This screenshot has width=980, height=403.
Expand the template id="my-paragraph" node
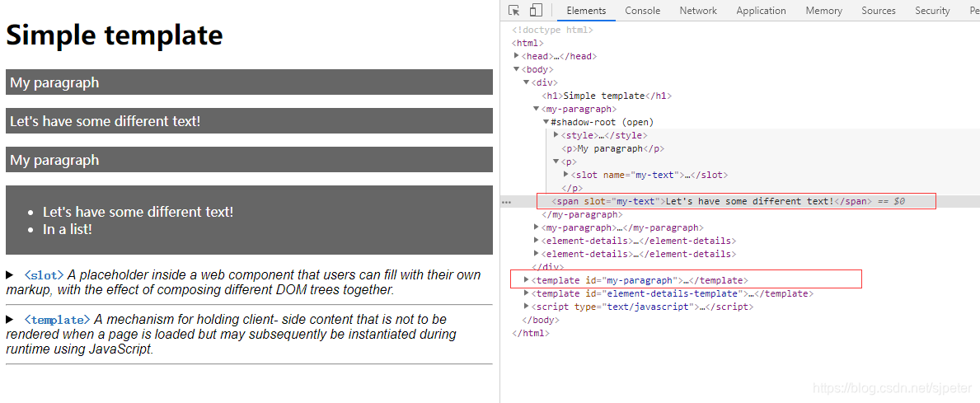pos(526,280)
